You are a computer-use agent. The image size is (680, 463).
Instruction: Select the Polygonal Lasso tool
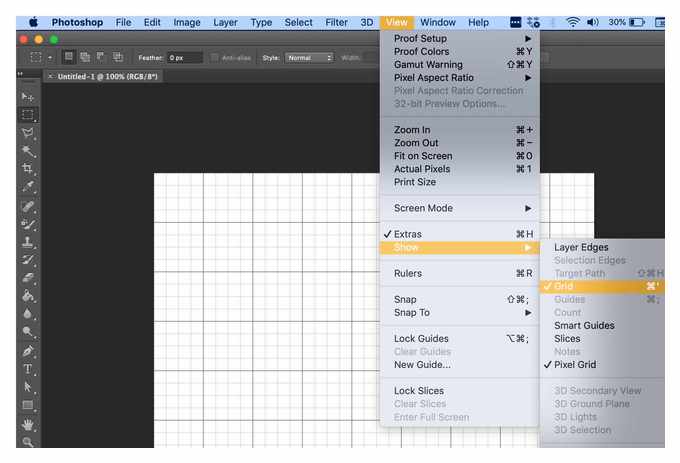coord(28,133)
